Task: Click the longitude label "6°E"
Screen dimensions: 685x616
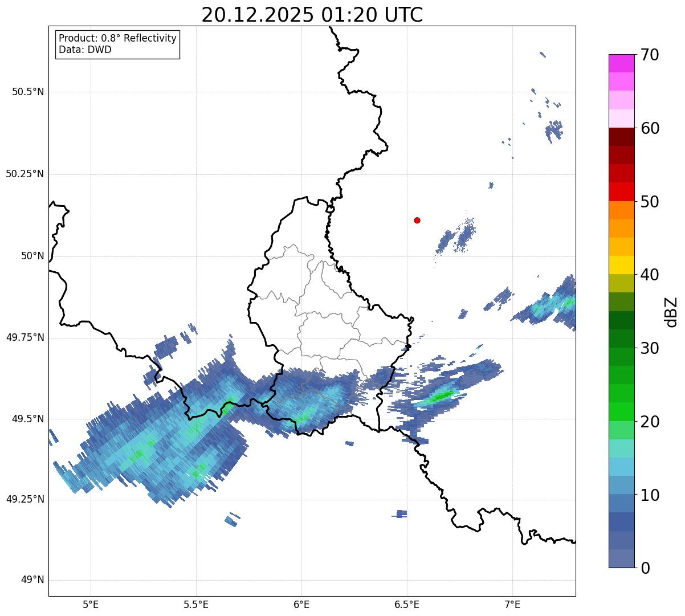Action: point(301,605)
